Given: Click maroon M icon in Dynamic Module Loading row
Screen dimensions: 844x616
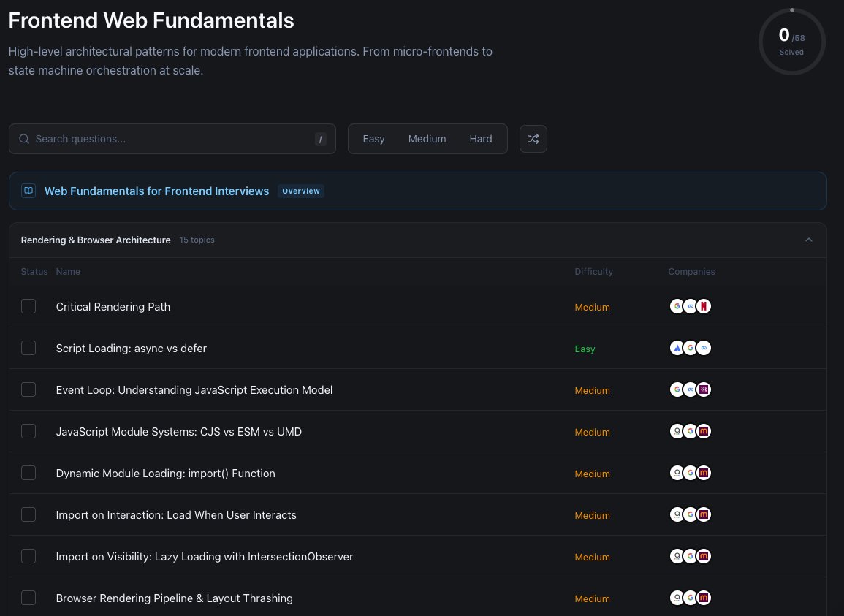Looking at the screenshot, I should [704, 473].
